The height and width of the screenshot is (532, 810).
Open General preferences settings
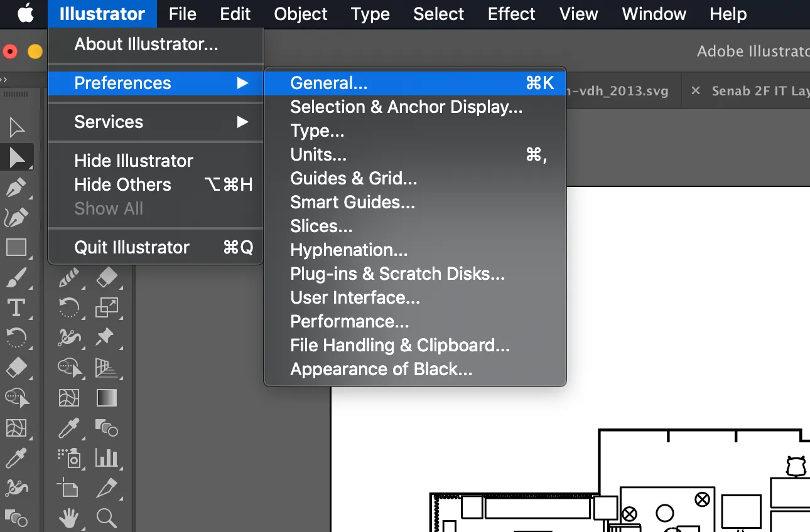coord(328,82)
